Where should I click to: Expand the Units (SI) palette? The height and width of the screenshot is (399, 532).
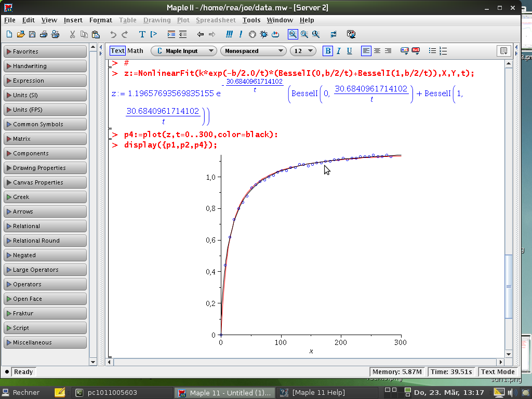[45, 96]
